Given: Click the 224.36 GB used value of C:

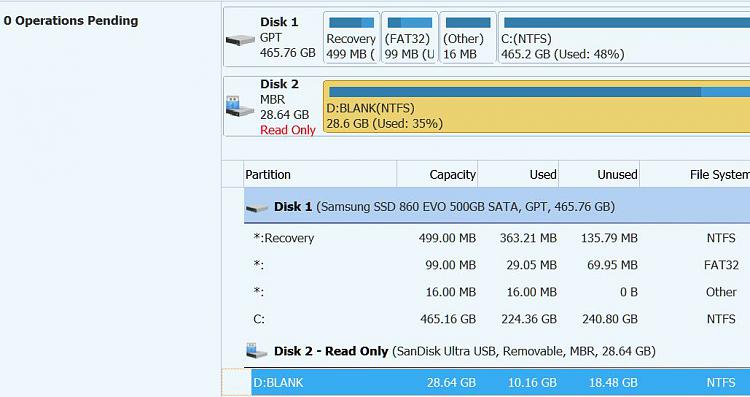Looking at the screenshot, I should (529, 319).
